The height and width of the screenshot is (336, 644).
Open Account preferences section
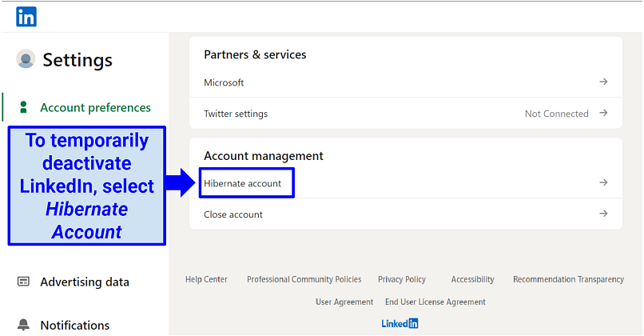tap(95, 107)
